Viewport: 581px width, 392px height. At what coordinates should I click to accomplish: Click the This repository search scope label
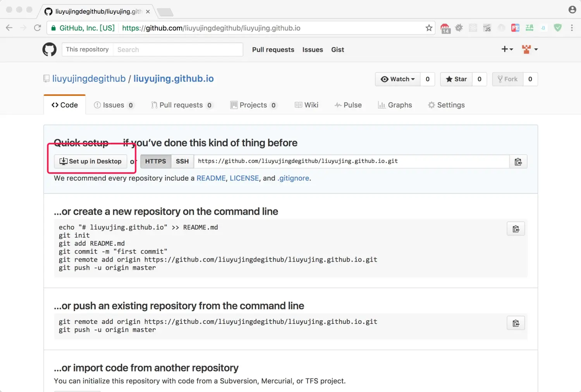[87, 50]
